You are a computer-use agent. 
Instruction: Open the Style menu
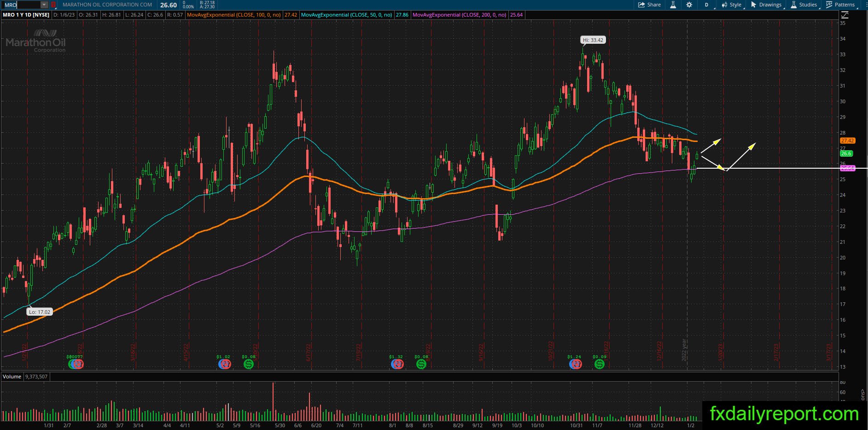(732, 5)
